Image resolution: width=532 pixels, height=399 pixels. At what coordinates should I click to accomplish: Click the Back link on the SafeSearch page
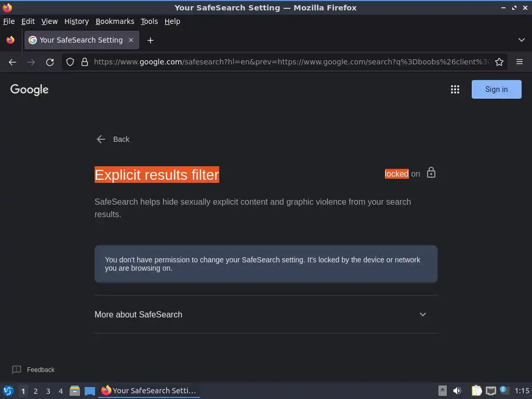[x=113, y=139]
